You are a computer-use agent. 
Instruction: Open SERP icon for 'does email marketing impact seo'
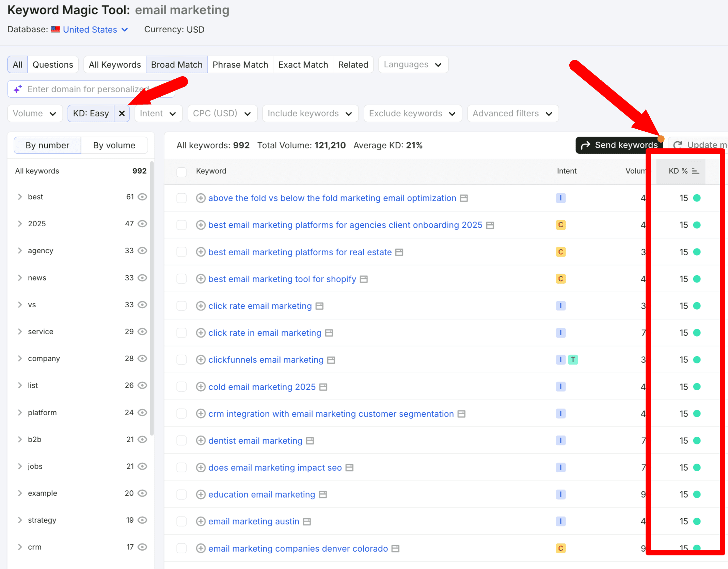tap(349, 468)
